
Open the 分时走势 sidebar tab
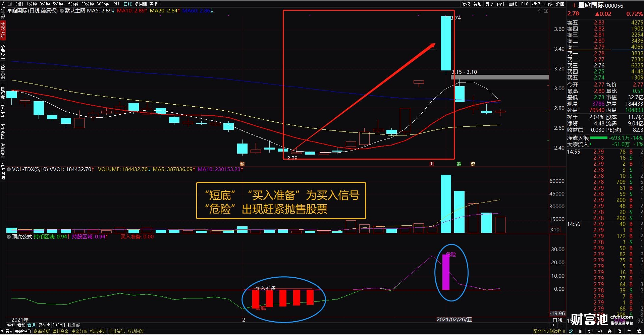point(3,10)
